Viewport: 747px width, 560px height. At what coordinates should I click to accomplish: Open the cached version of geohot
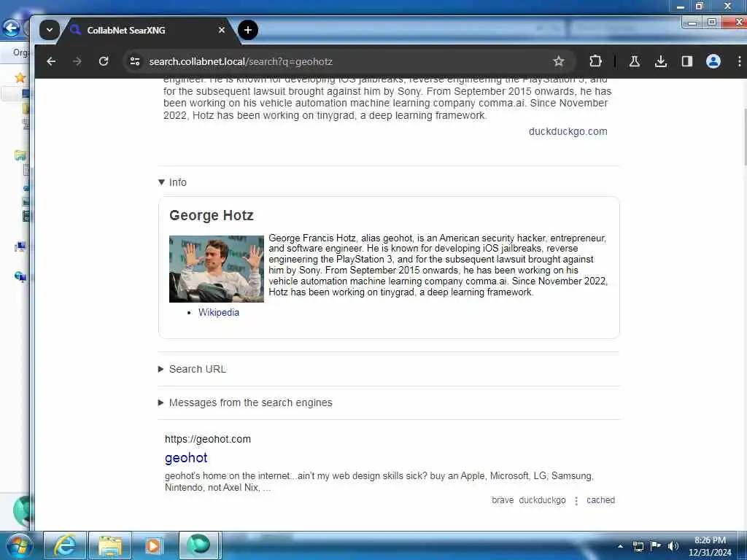(x=600, y=500)
